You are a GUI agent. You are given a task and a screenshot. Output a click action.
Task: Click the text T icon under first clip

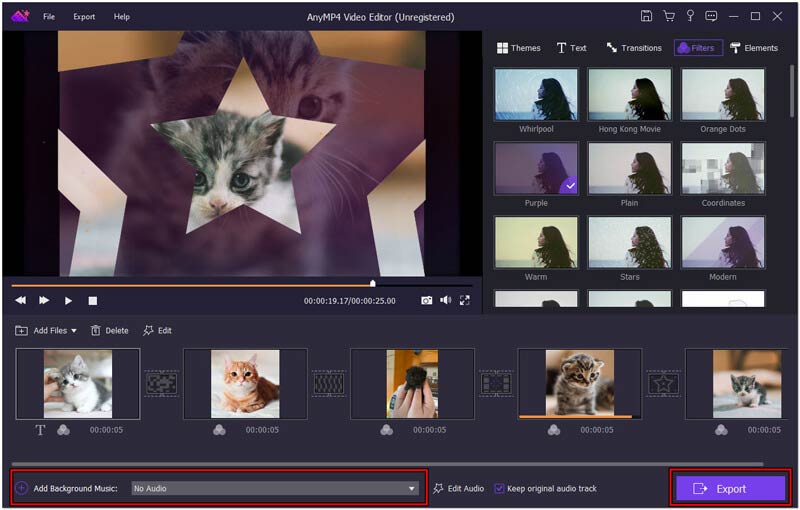pyautogui.click(x=41, y=430)
